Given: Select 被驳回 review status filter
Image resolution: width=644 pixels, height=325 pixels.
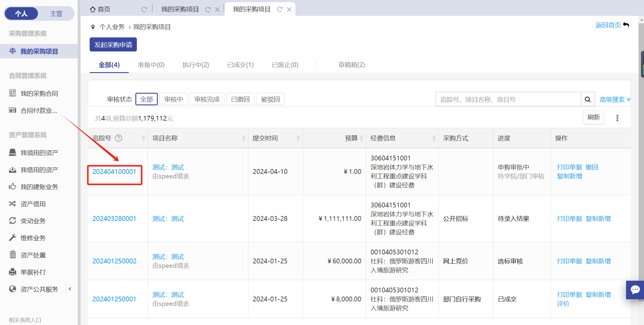Looking at the screenshot, I should 270,99.
